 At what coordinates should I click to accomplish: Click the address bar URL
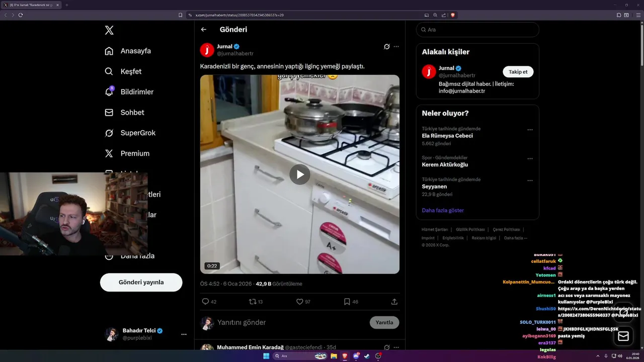point(239,15)
